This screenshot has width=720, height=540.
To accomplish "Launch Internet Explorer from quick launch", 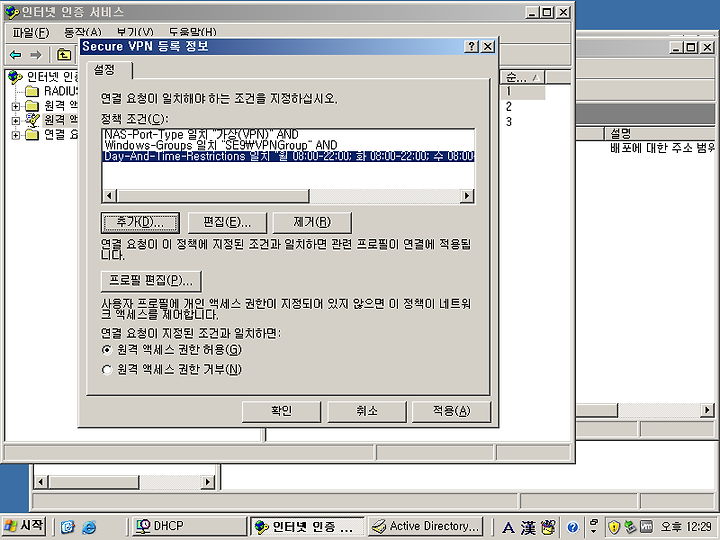I will pyautogui.click(x=89, y=527).
